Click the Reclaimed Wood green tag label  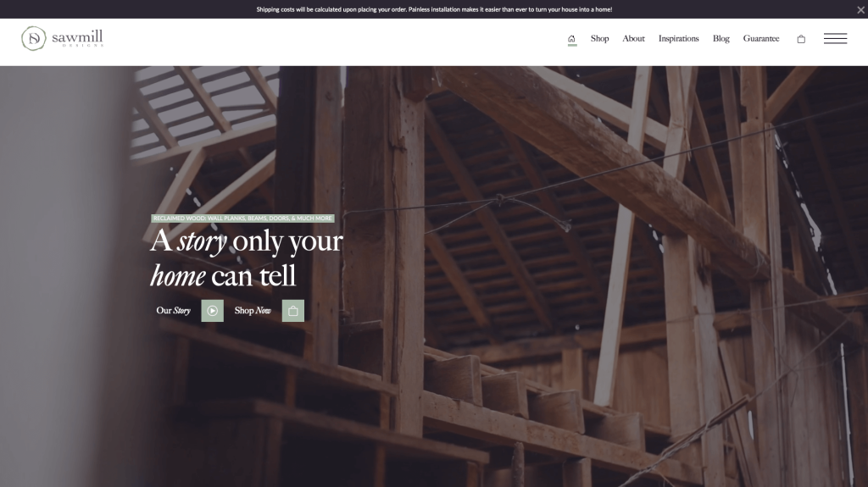point(242,218)
